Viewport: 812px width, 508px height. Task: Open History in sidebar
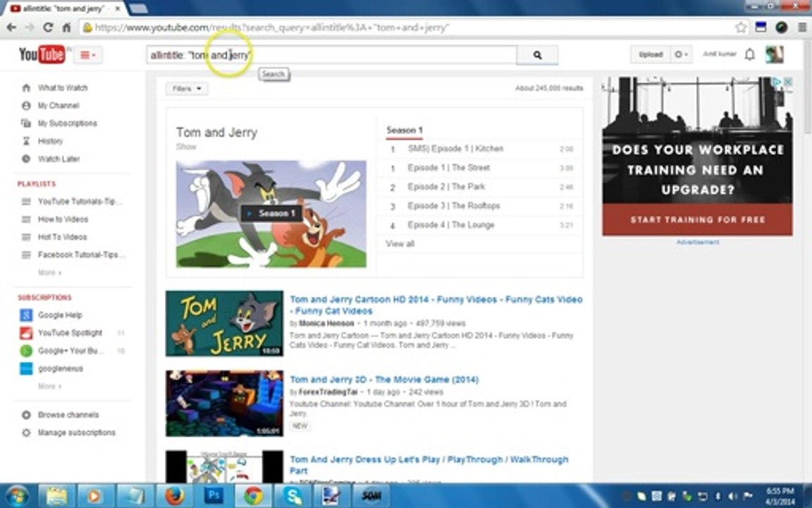[x=50, y=141]
